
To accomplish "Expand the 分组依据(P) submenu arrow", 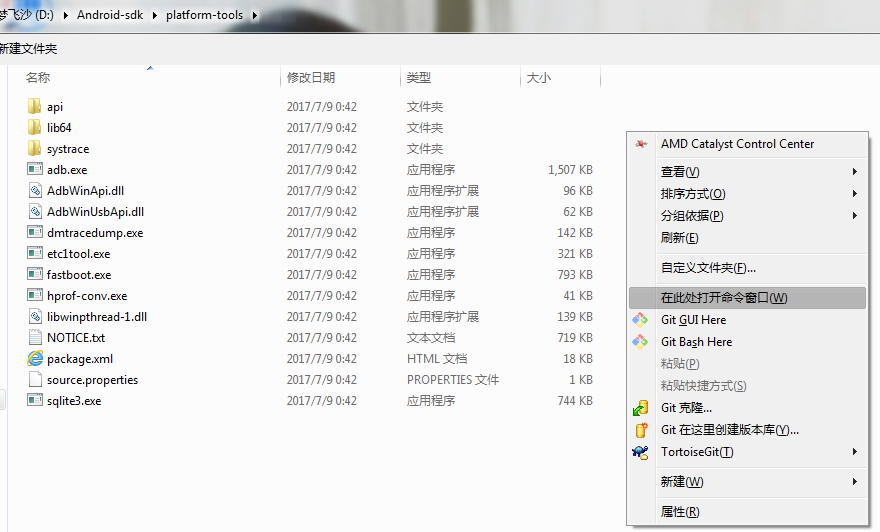I will (854, 215).
